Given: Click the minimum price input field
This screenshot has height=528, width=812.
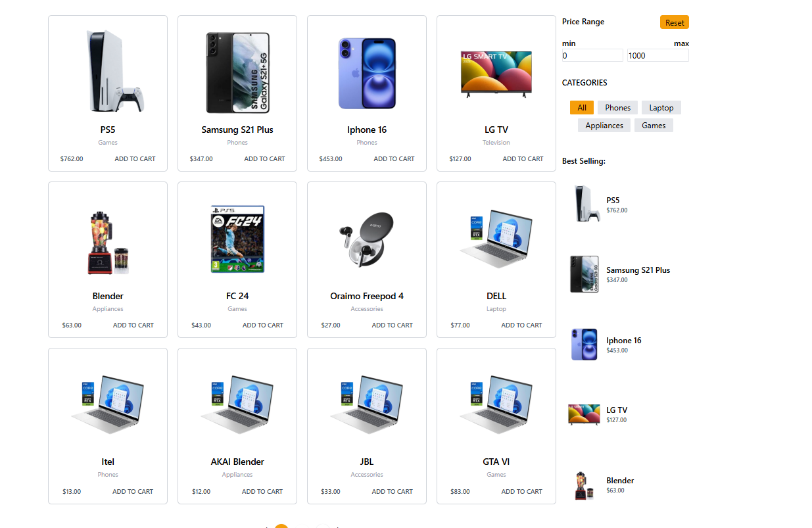Looking at the screenshot, I should click(x=592, y=56).
